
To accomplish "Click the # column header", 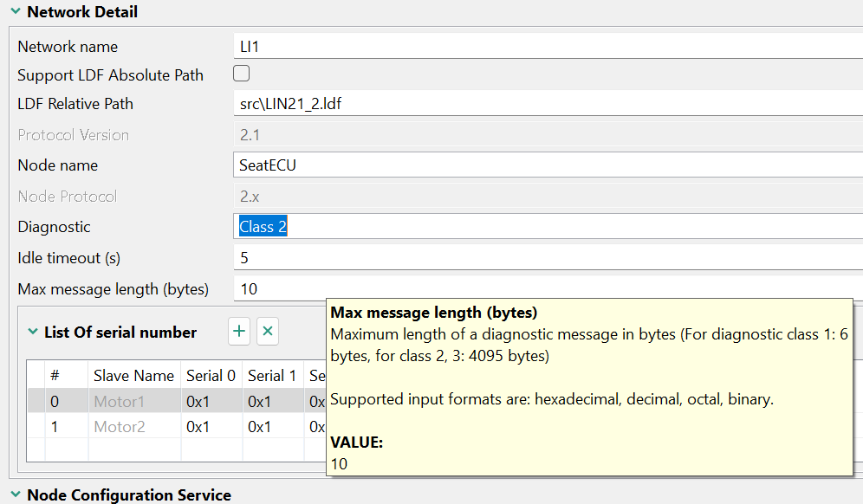I will coord(66,375).
